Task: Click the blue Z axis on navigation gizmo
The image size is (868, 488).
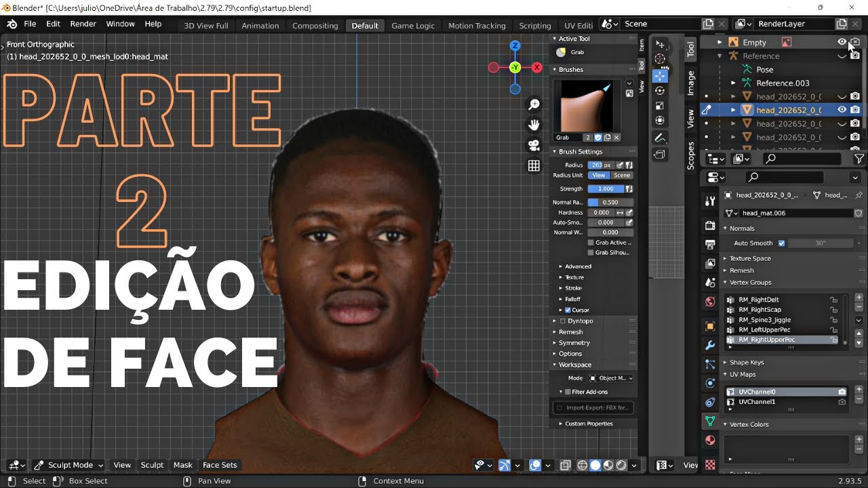Action: pos(515,46)
